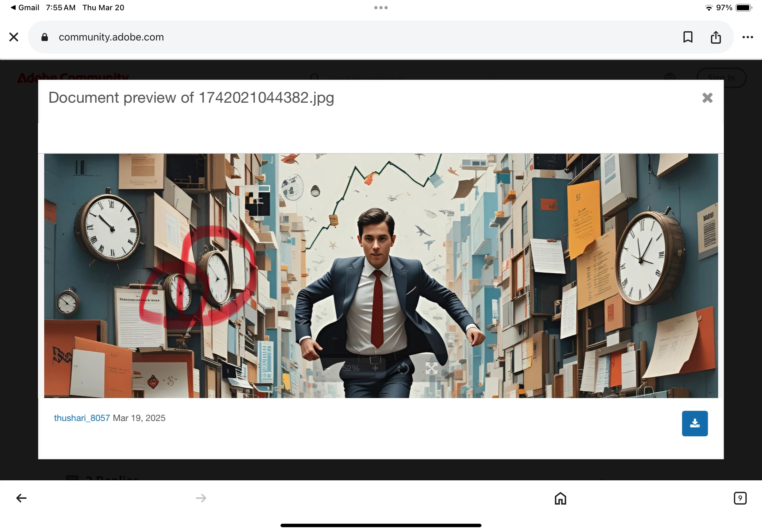This screenshot has height=532, width=762.
Task: Open thushari_8057 user profile
Action: coord(82,418)
